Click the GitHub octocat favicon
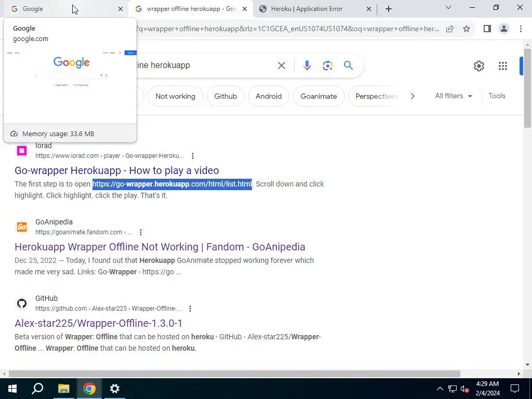 click(22, 303)
